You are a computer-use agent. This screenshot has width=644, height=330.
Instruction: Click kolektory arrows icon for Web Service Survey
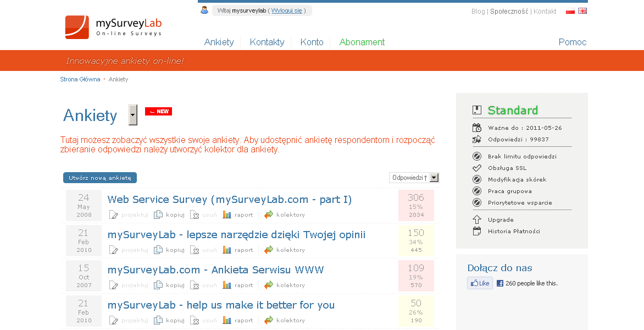coord(269,215)
